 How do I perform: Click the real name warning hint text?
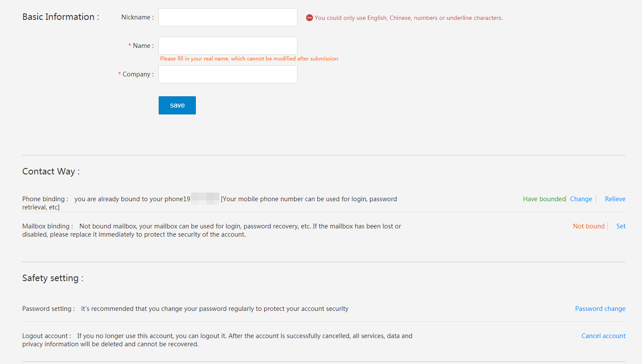click(249, 59)
